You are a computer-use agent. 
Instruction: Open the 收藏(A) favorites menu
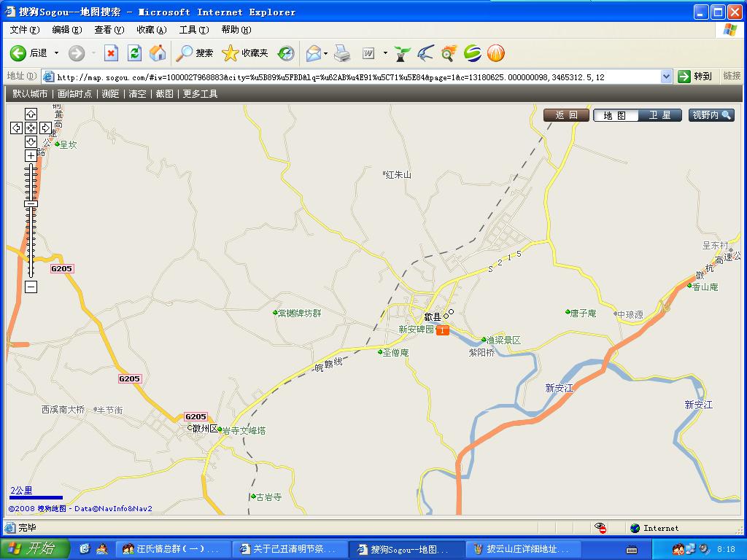tap(151, 30)
